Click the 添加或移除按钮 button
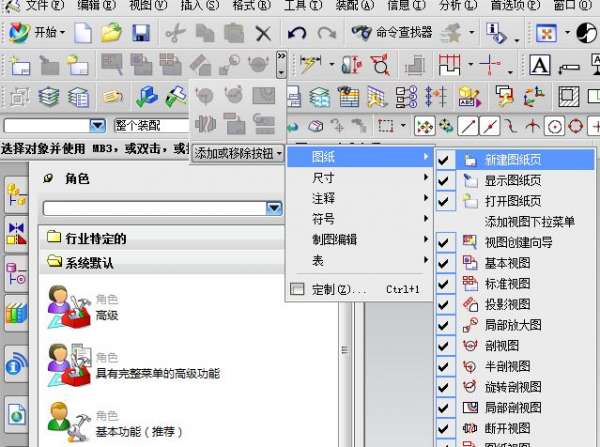The height and width of the screenshot is (447, 600). pyautogui.click(x=234, y=153)
